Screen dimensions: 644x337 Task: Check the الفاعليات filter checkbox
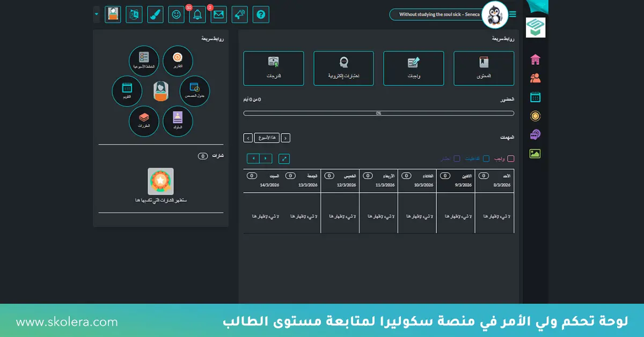486,158
